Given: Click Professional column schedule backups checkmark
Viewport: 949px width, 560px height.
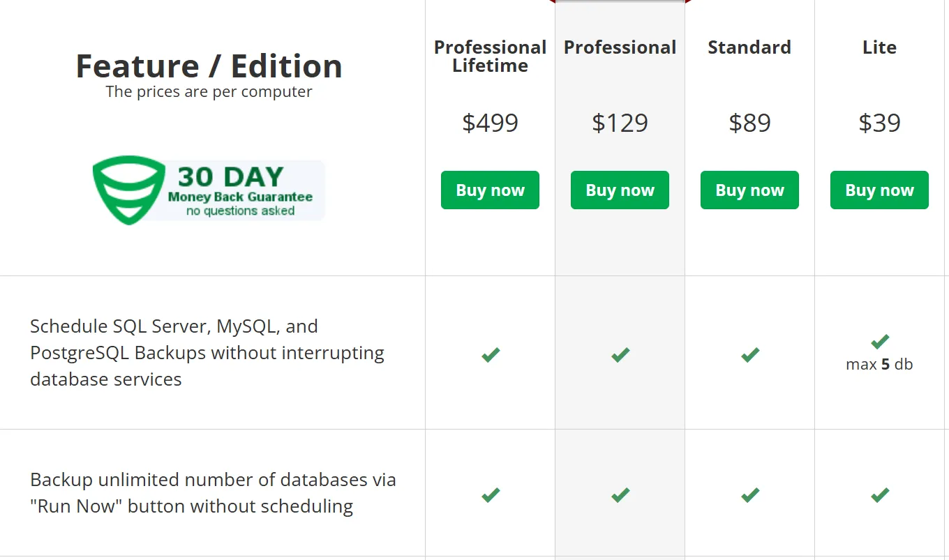Looking at the screenshot, I should (620, 355).
